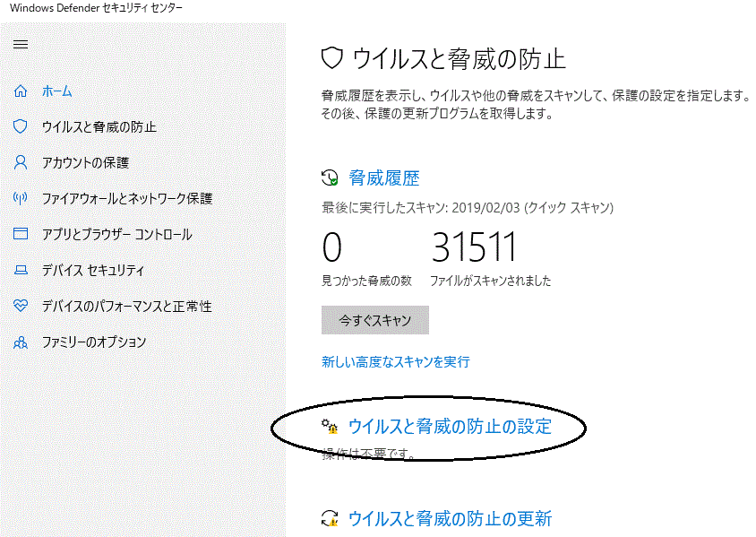This screenshot has width=756, height=537.
Task: Click the ファイルがスキャンされました label
Action: pyautogui.click(x=490, y=281)
